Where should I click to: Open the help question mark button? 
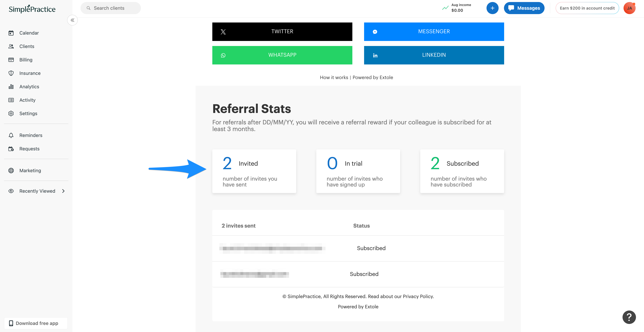click(629, 317)
